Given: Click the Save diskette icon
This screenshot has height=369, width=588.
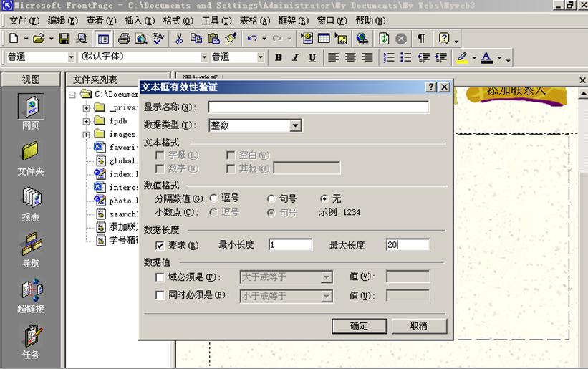Looking at the screenshot, I should (x=64, y=38).
